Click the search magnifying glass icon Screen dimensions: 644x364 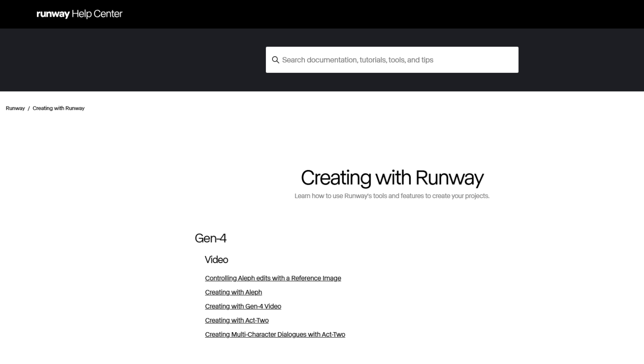point(276,60)
